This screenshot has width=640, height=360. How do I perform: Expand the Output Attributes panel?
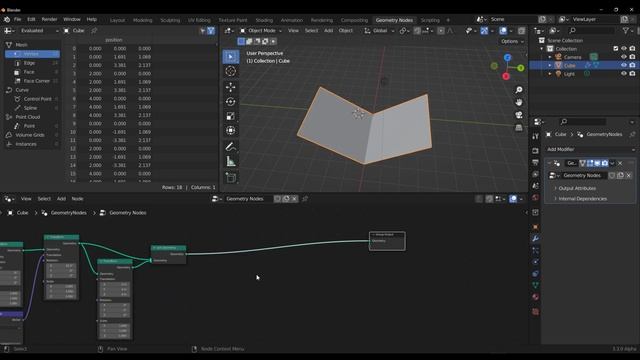click(x=577, y=189)
